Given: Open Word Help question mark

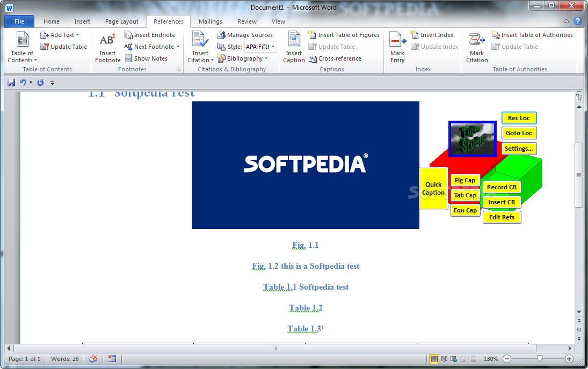Looking at the screenshot, I should 578,21.
